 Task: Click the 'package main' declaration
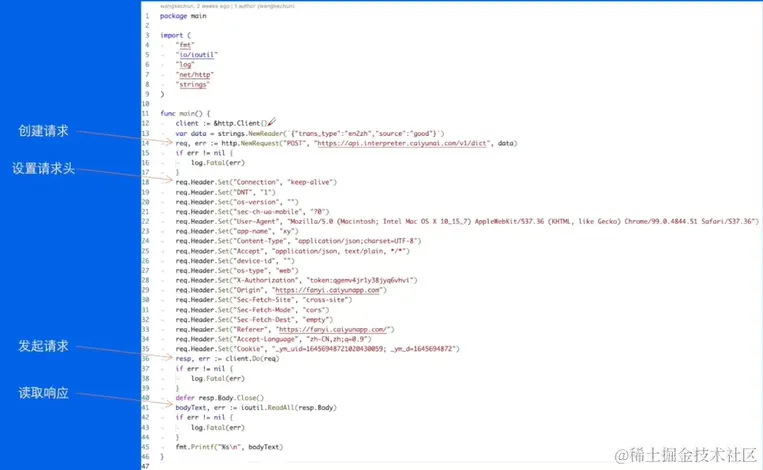click(183, 16)
